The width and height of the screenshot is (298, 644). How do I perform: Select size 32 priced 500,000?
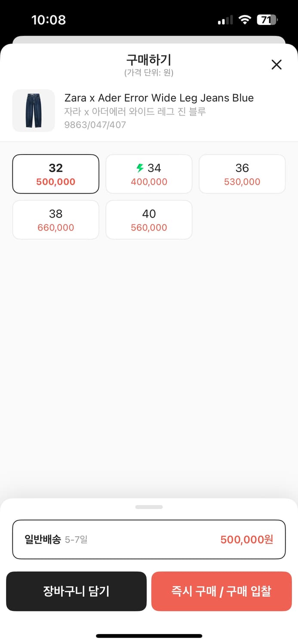[56, 174]
